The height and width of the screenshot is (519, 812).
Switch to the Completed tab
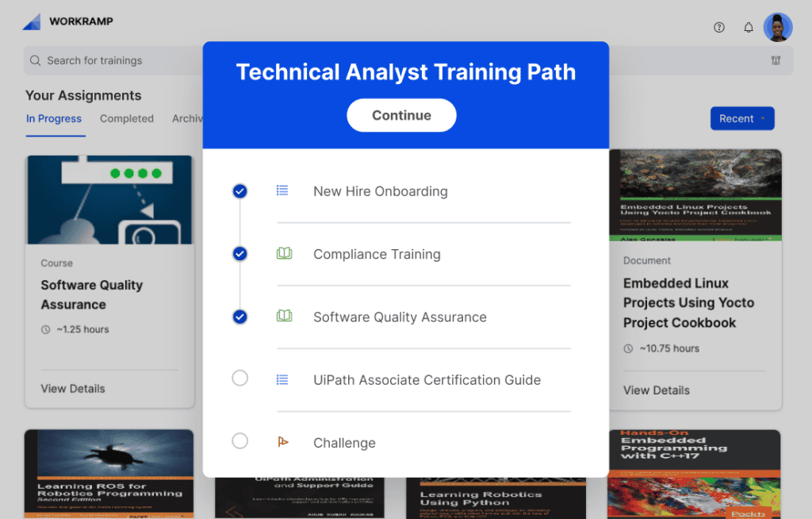pyautogui.click(x=127, y=119)
